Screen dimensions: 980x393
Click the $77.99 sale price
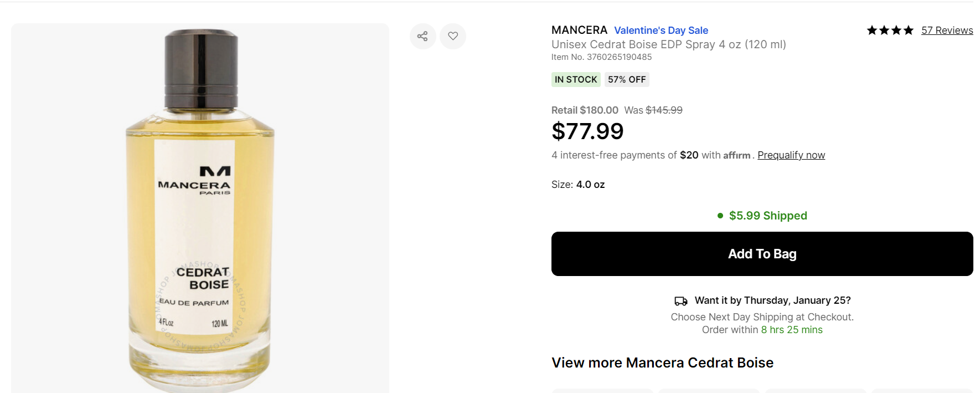[587, 131]
